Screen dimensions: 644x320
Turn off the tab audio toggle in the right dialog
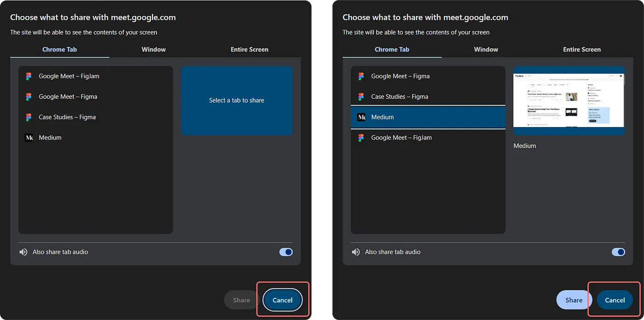(618, 252)
